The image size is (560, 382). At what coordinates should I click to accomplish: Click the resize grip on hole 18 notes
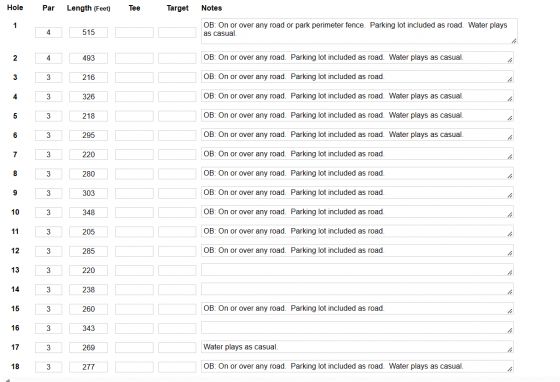click(510, 369)
